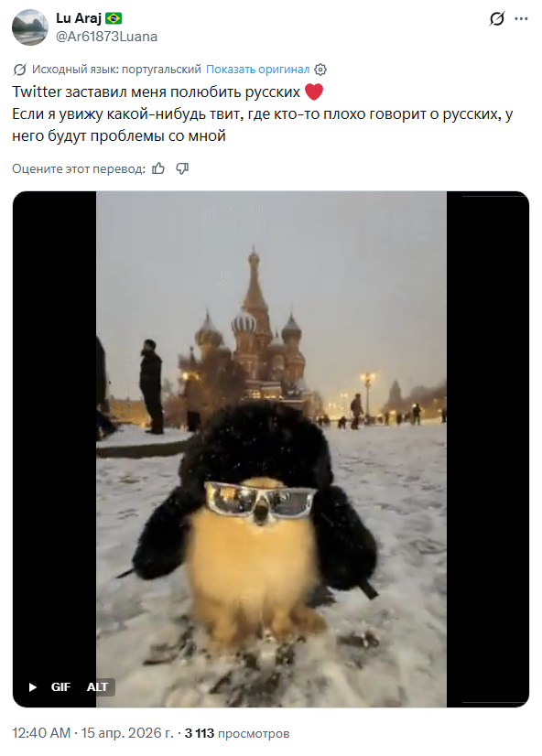Open the translation settings gear
Screen dimensions: 542x756
(x=320, y=70)
